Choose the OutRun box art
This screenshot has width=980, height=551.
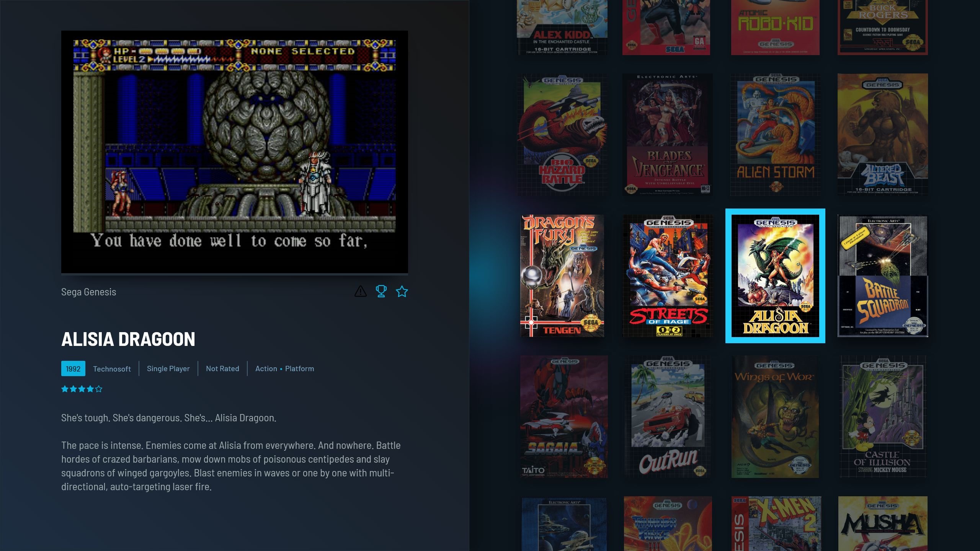[668, 417]
